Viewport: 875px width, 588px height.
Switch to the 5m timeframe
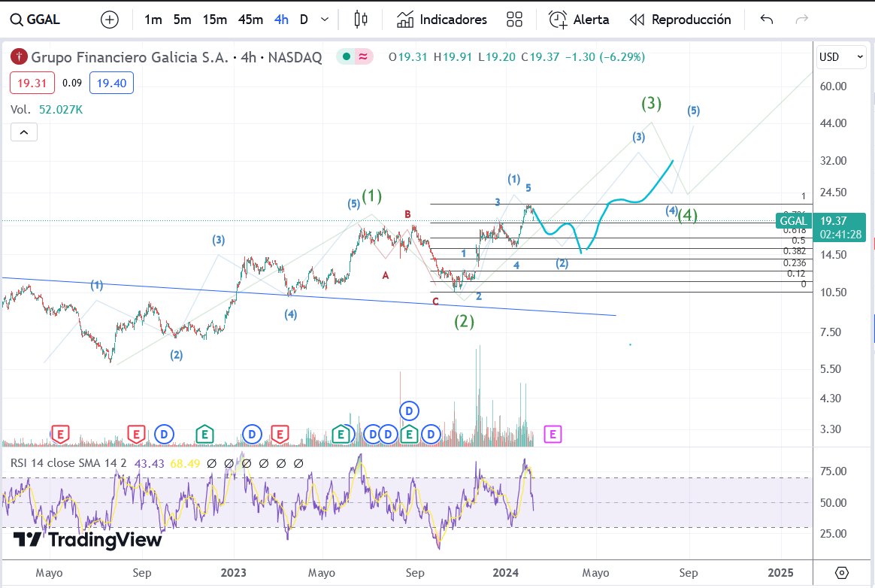coord(182,20)
